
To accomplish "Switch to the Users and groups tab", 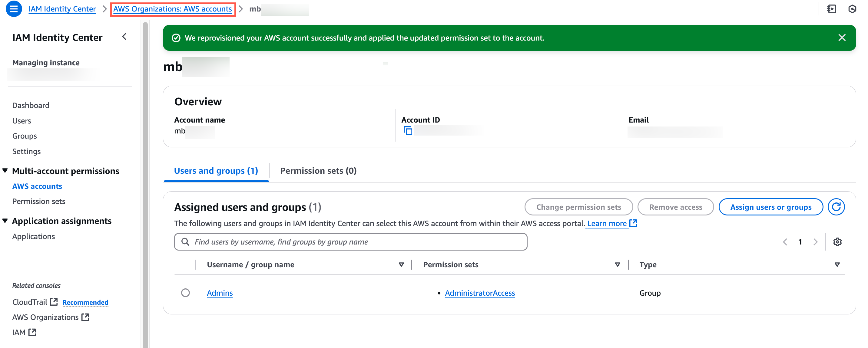I will [x=216, y=171].
